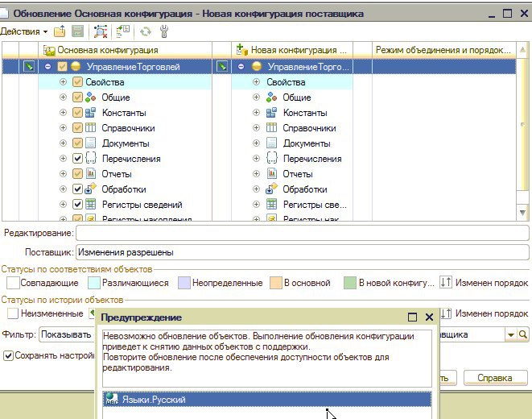532x419 pixels.
Task: Uncheck the Обработки checkbox
Action: [77, 189]
